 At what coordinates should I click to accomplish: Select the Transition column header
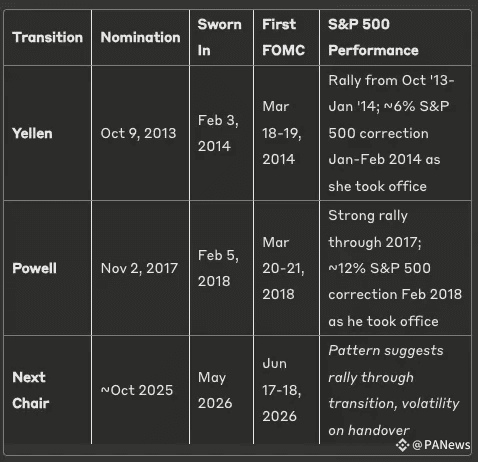click(x=47, y=37)
